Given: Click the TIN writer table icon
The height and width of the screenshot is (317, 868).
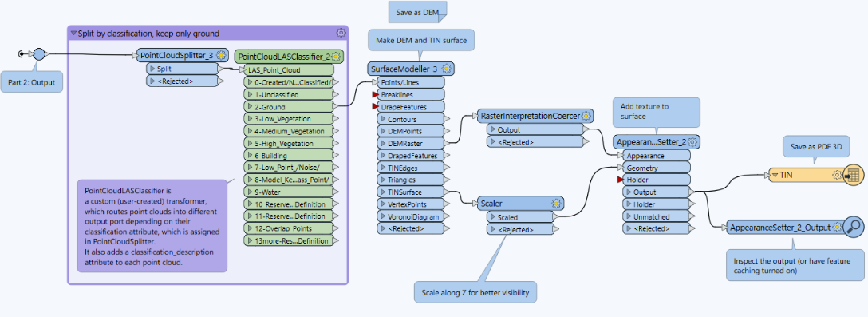Looking at the screenshot, I should 853,175.
